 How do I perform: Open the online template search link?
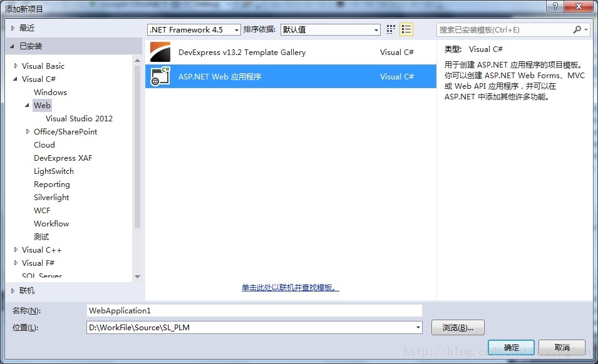(x=290, y=288)
